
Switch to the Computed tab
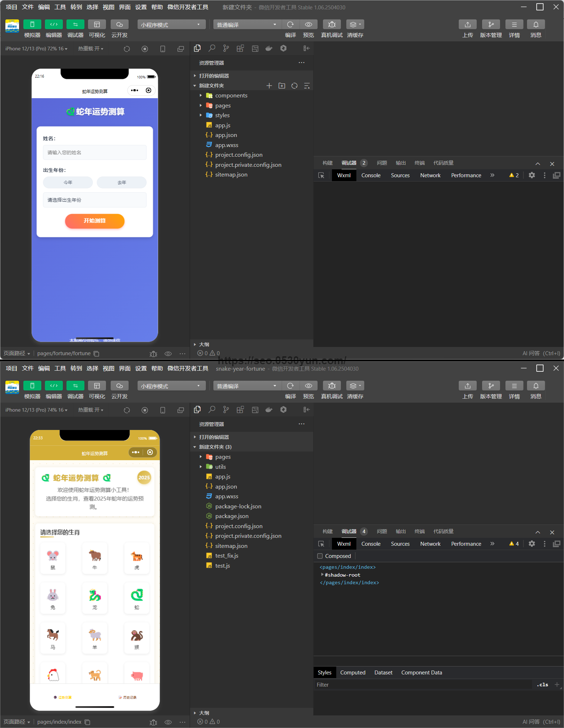352,672
